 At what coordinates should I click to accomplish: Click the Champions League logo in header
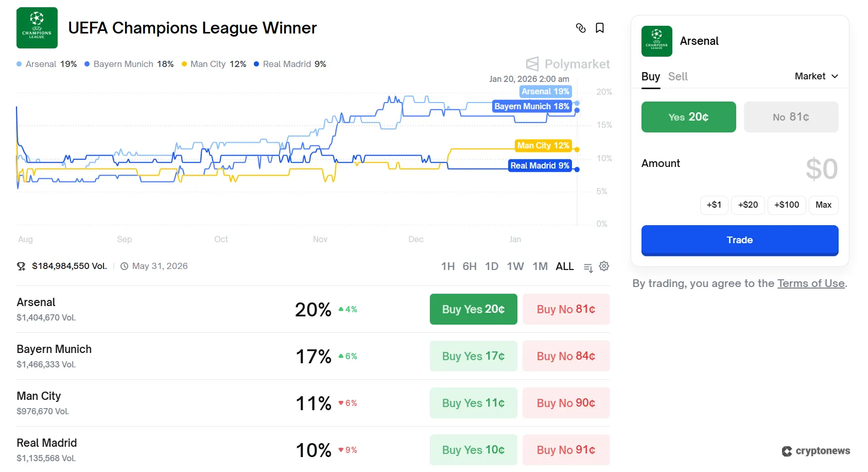[x=37, y=28]
